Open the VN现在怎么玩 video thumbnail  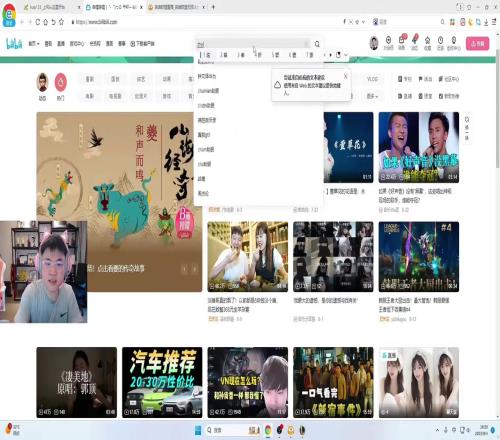click(x=248, y=382)
